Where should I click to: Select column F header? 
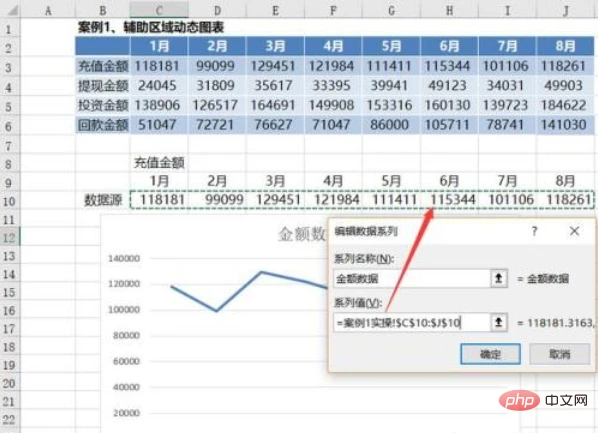click(x=333, y=10)
